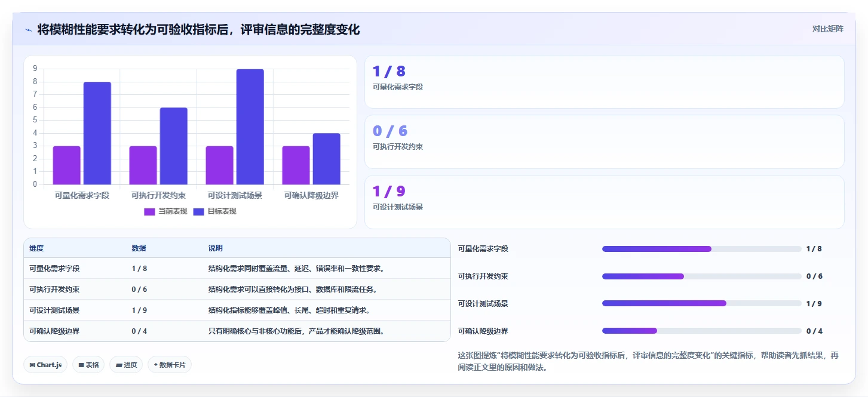Click the 可设计测试场景 x-axis label
The height and width of the screenshot is (397, 868).
pyautogui.click(x=235, y=195)
